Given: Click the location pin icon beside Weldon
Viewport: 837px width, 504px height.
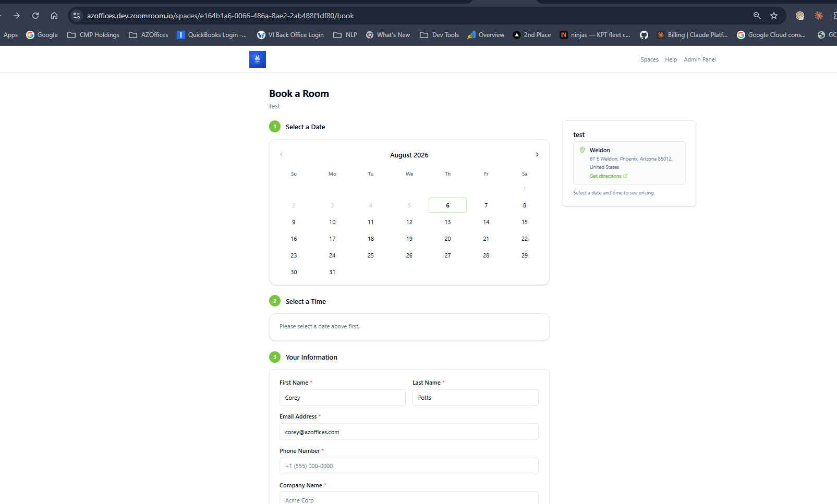Looking at the screenshot, I should [582, 150].
